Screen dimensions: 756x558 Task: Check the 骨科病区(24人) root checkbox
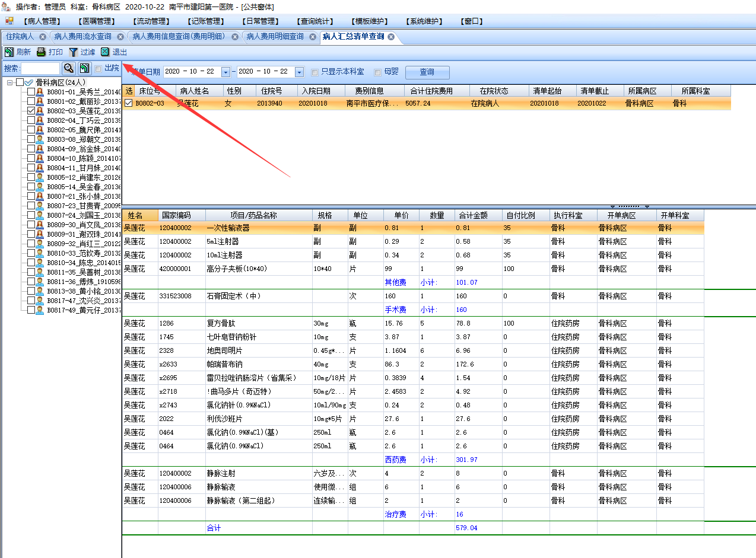[20, 82]
